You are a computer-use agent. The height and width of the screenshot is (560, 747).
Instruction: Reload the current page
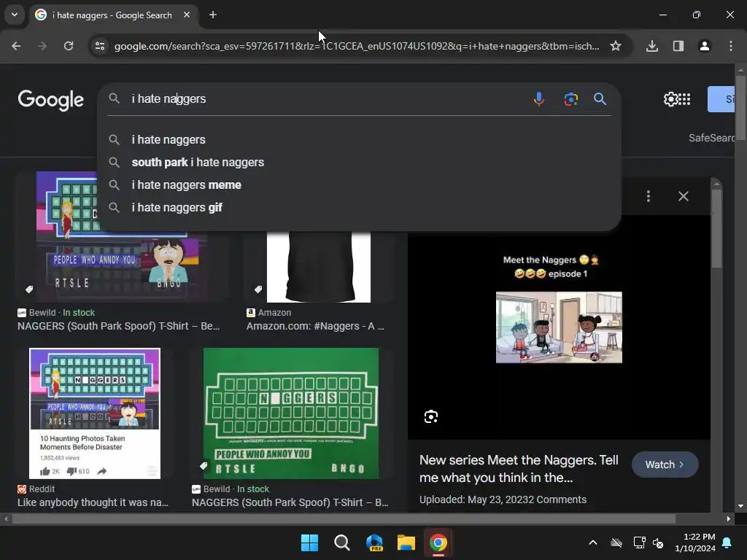click(69, 46)
